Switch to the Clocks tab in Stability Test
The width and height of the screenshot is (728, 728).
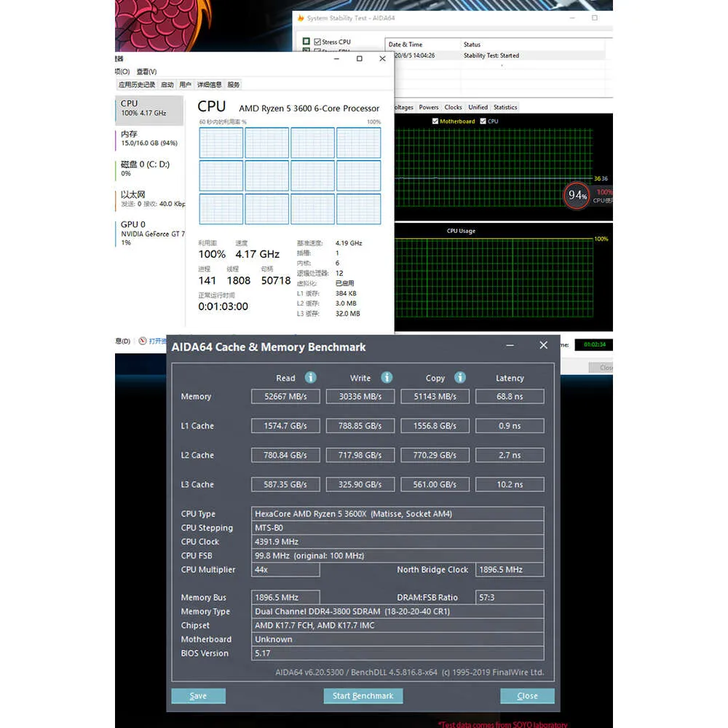(453, 107)
